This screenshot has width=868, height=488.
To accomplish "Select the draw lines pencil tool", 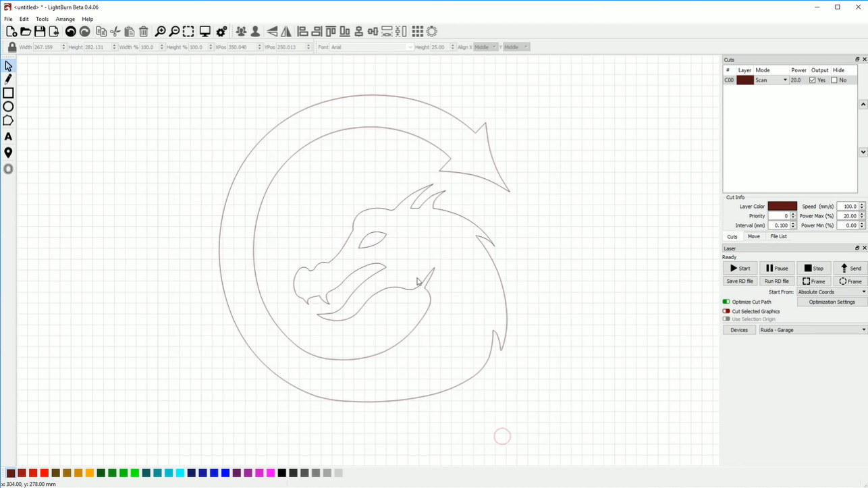I will tap(8, 80).
